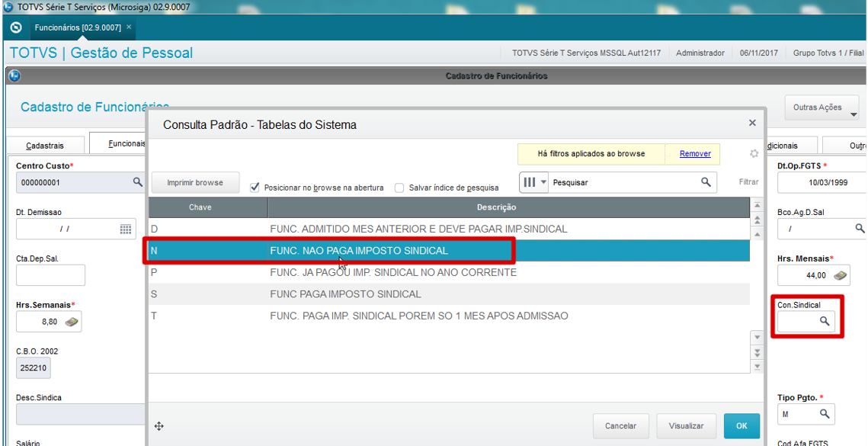Click the date 06/11/2017 in header
This screenshot has width=868, height=446.
click(759, 53)
